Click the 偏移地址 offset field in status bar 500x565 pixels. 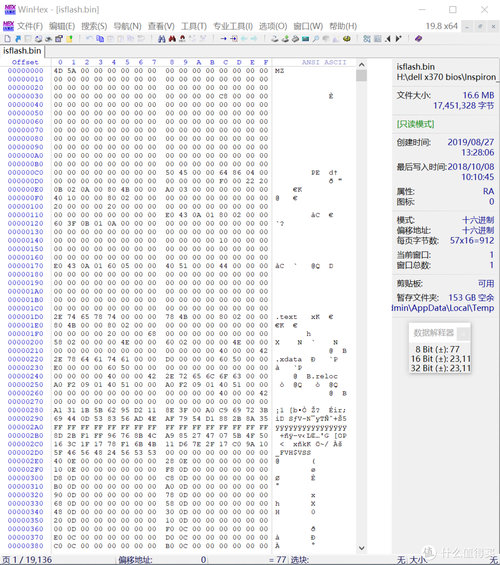pos(162,560)
